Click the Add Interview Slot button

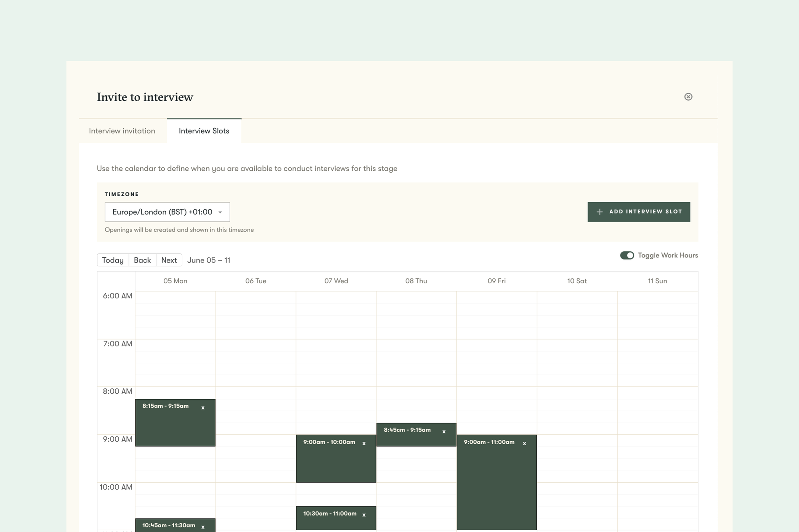pos(639,211)
